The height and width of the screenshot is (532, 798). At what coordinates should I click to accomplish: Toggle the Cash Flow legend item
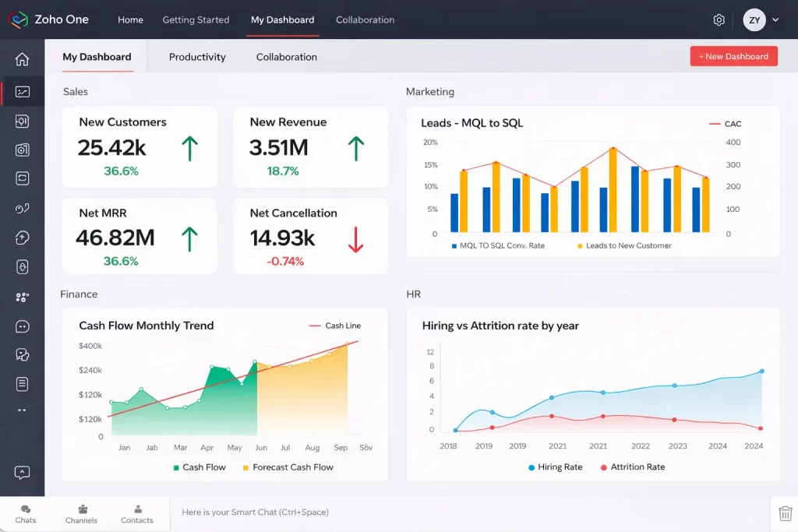199,467
